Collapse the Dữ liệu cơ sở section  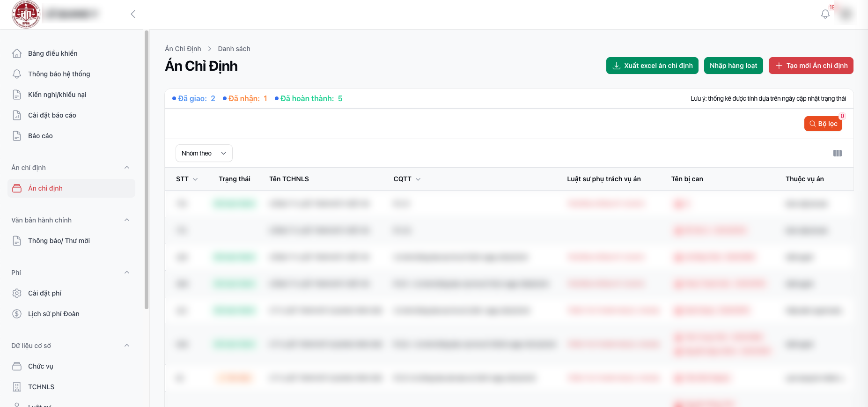126,346
